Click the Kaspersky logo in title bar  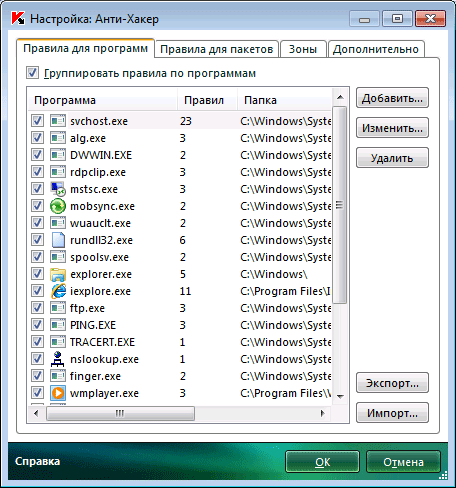[x=17, y=18]
